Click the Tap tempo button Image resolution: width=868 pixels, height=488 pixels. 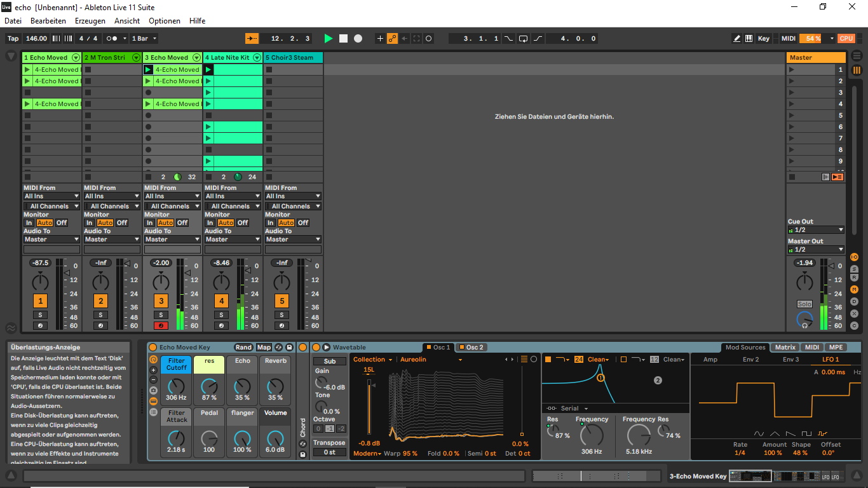[13, 38]
